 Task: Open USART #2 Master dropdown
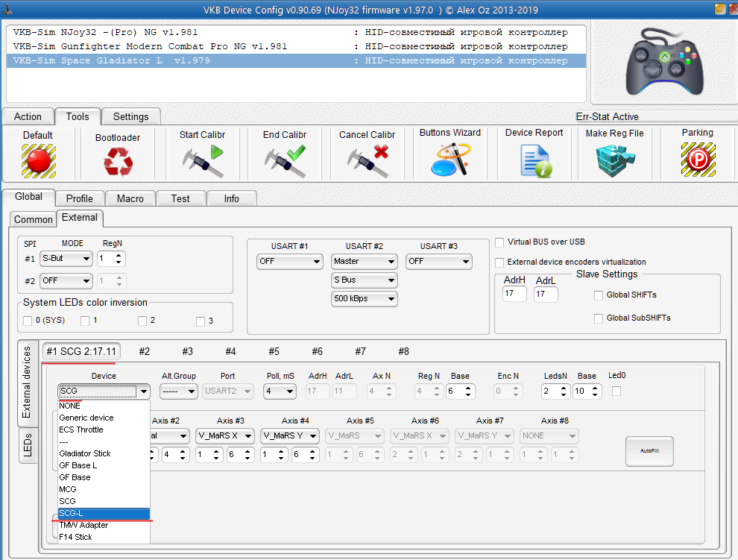(365, 262)
